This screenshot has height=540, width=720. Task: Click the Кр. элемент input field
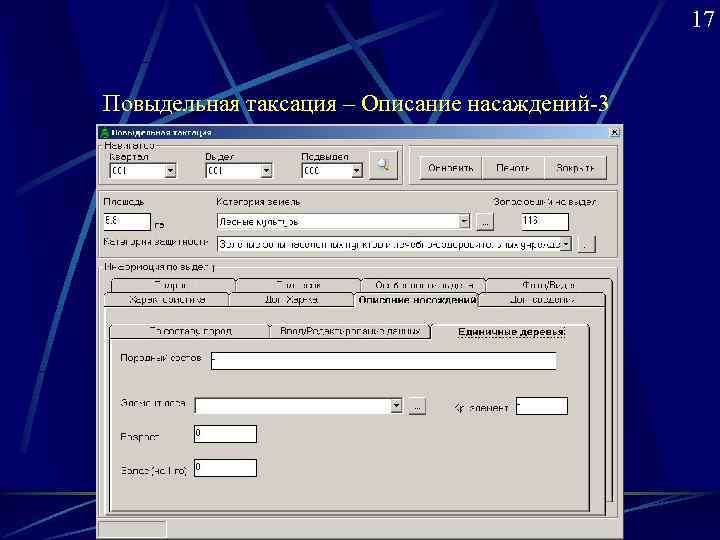click(x=542, y=406)
